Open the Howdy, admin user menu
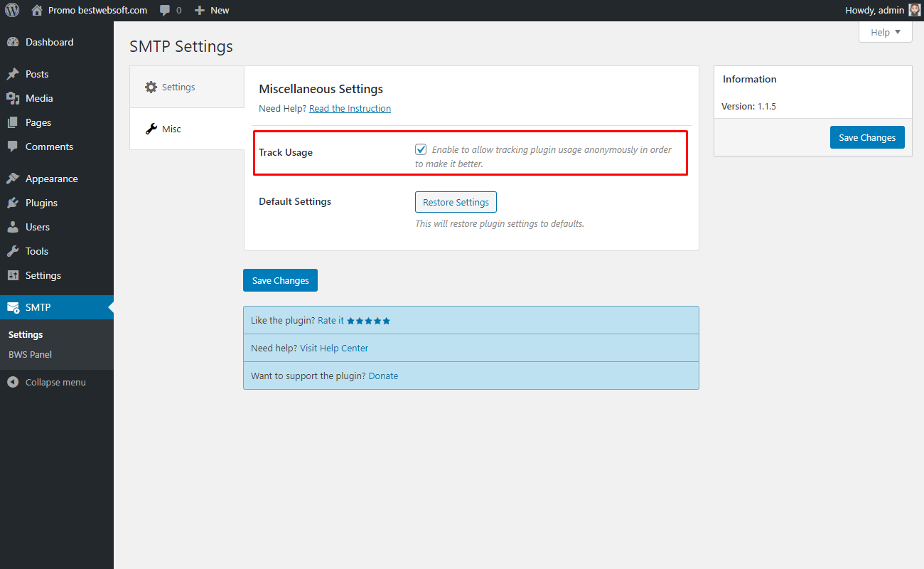Screen dimensions: 924x569 click(882, 10)
